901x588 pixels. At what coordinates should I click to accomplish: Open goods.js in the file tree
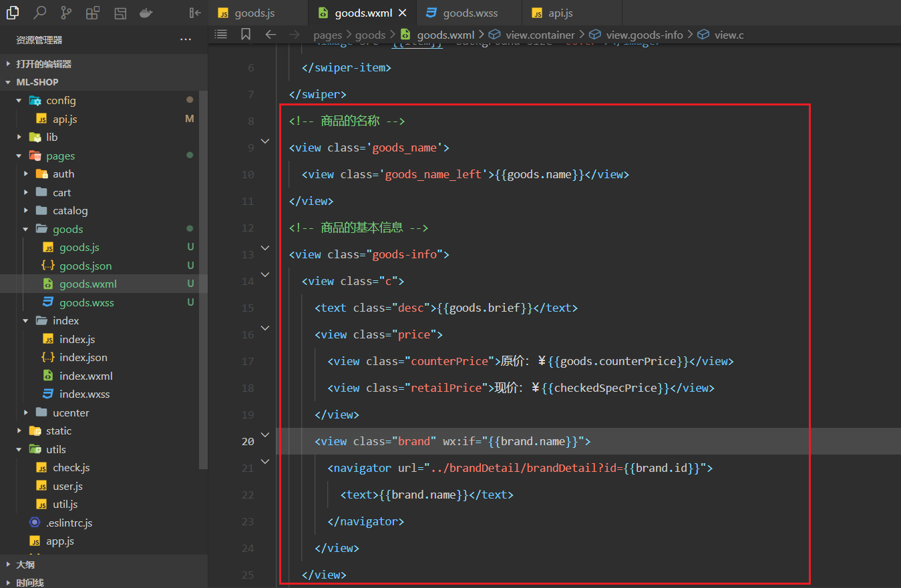pos(79,248)
